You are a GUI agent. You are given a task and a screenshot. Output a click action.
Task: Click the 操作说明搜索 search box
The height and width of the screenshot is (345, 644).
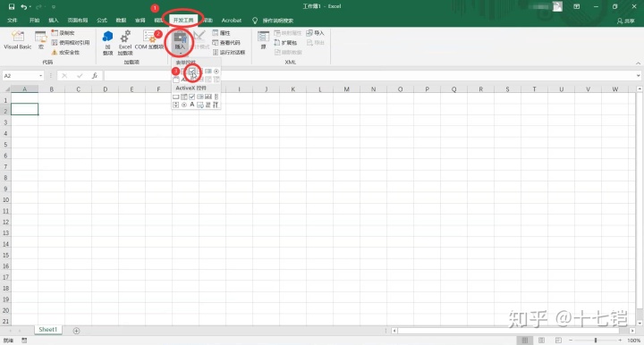277,20
